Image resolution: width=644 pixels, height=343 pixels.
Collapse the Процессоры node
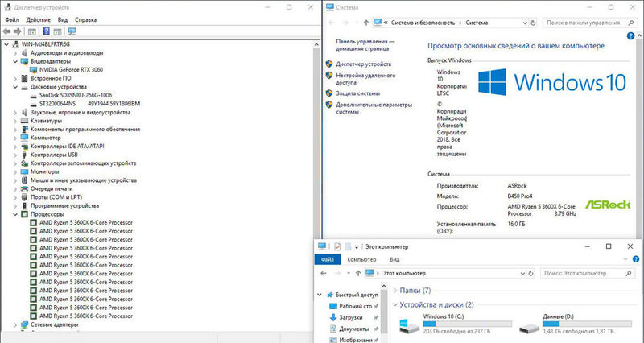(15, 214)
